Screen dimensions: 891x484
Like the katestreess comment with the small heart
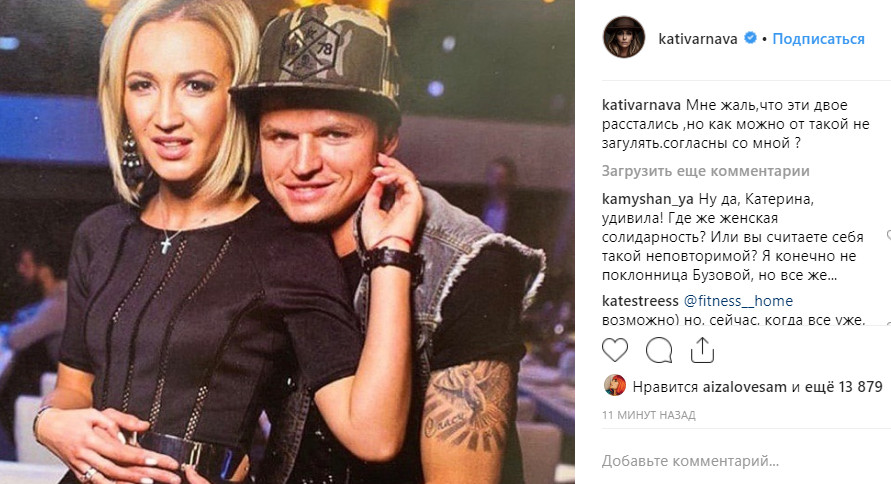click(888, 324)
